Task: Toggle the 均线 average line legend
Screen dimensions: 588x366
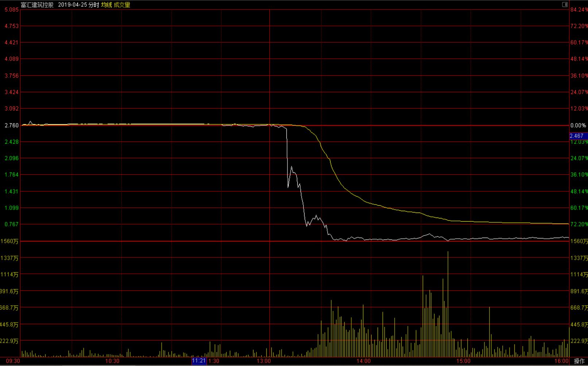Action: click(x=107, y=5)
